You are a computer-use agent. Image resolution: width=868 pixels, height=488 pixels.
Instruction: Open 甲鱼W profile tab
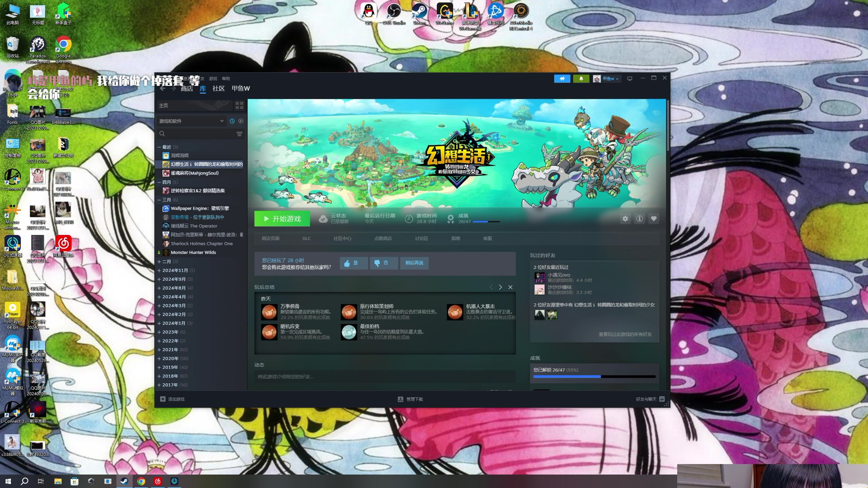pos(241,89)
